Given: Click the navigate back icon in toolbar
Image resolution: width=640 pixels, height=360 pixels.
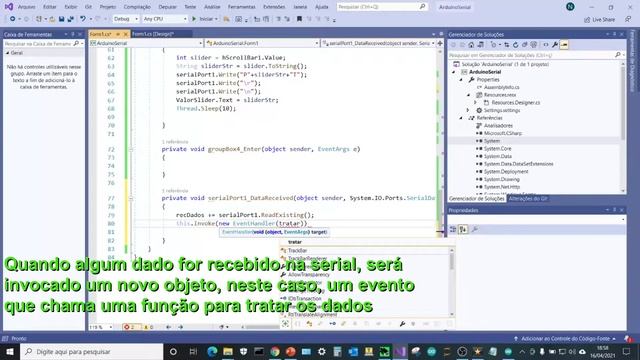Looking at the screenshot, I should 13,19.
